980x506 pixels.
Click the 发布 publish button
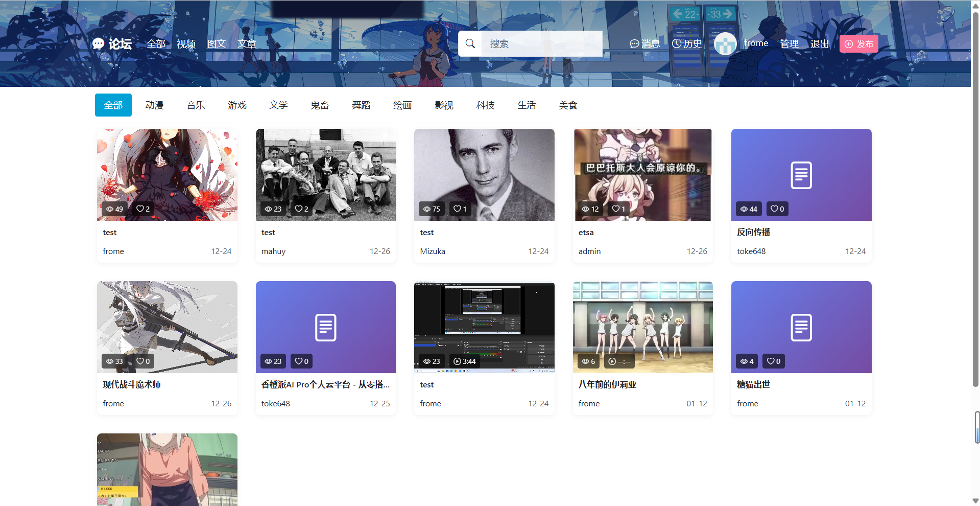[859, 44]
